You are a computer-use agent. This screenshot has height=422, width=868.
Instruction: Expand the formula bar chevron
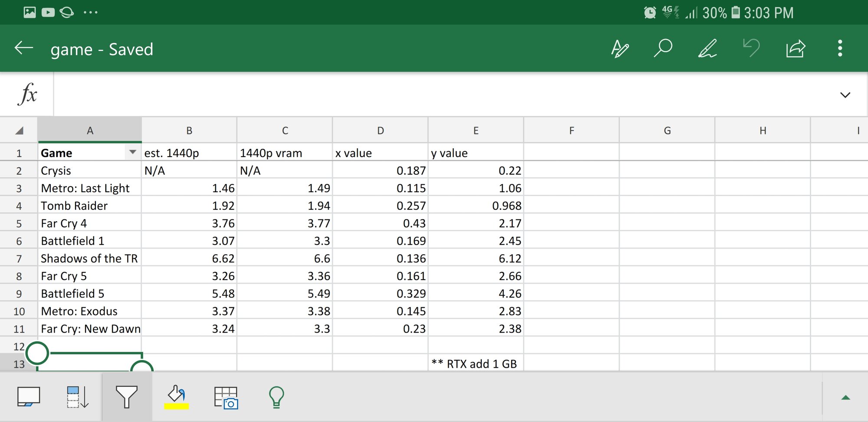[845, 95]
